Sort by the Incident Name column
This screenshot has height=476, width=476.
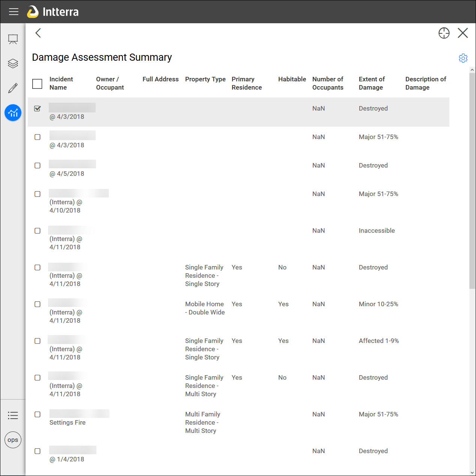click(61, 83)
